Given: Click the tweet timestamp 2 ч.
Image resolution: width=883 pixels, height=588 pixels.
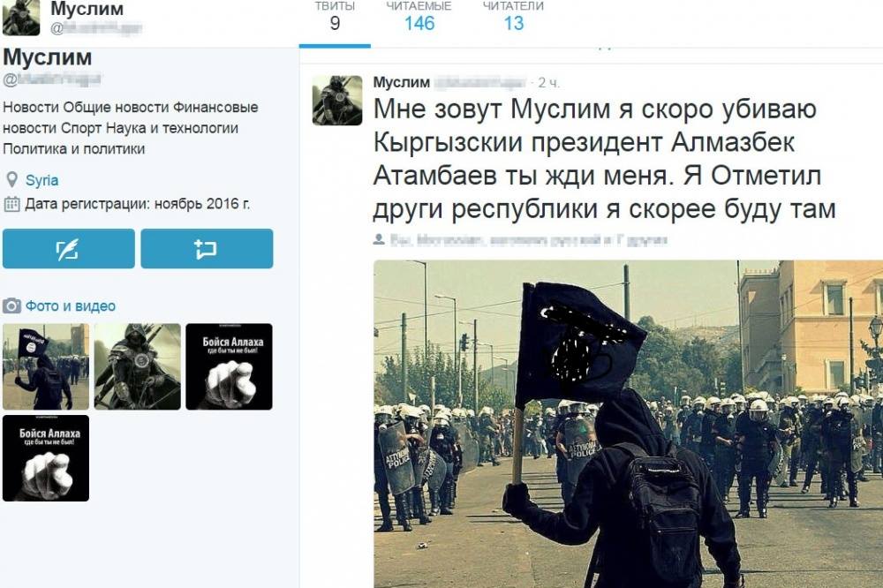Looking at the screenshot, I should [548, 83].
